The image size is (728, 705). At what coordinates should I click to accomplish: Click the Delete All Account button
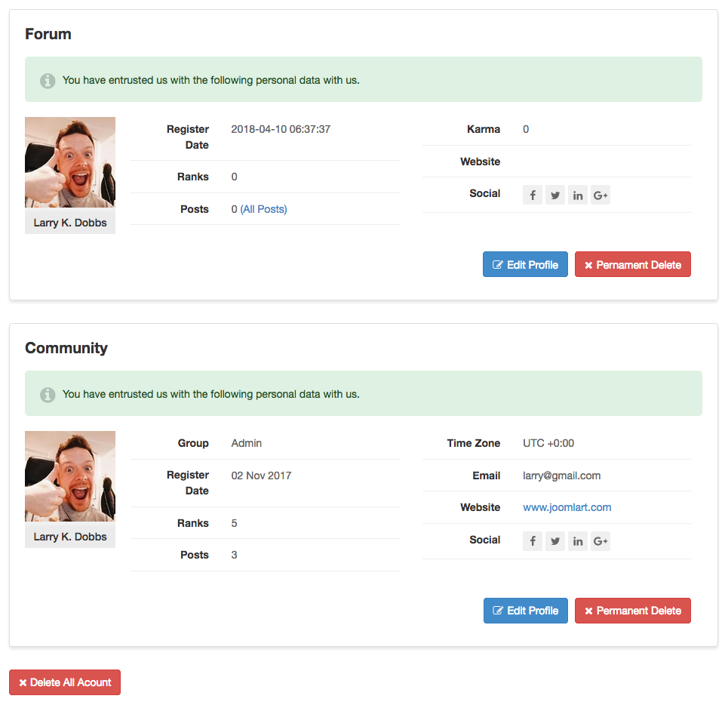pyautogui.click(x=65, y=682)
